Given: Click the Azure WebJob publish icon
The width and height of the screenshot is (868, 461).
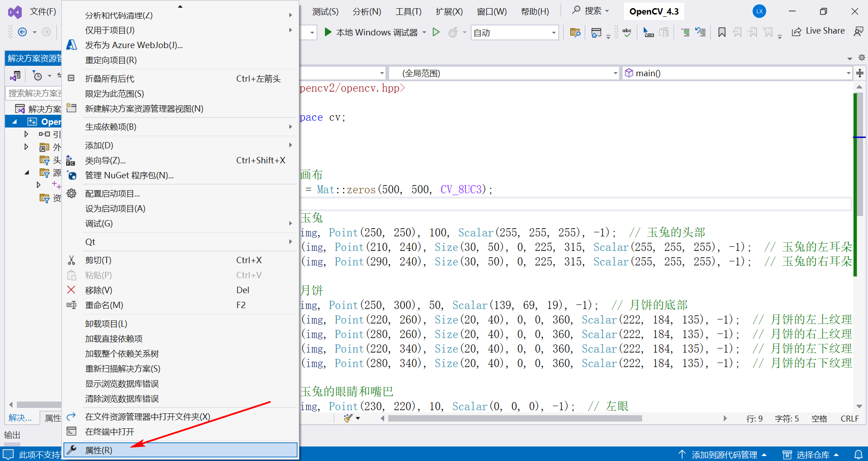Looking at the screenshot, I should (72, 45).
